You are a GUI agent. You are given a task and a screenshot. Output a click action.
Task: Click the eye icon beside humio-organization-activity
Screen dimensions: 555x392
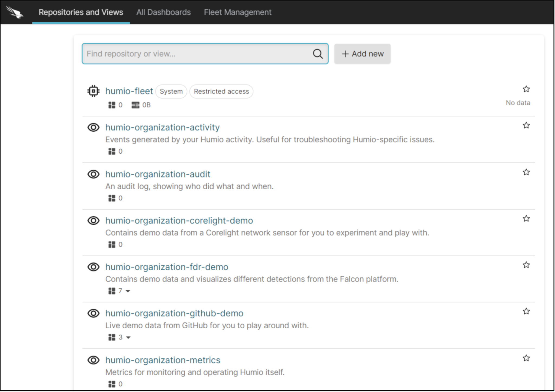pos(93,127)
